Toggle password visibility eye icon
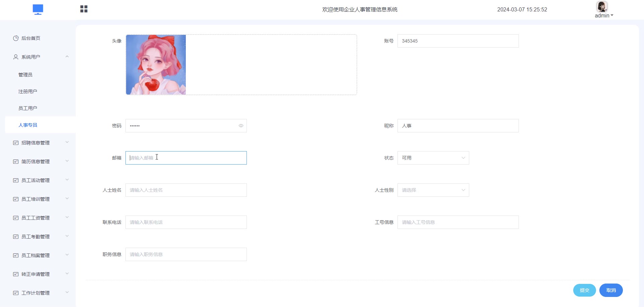Viewport: 644px width, 307px height. click(241, 126)
